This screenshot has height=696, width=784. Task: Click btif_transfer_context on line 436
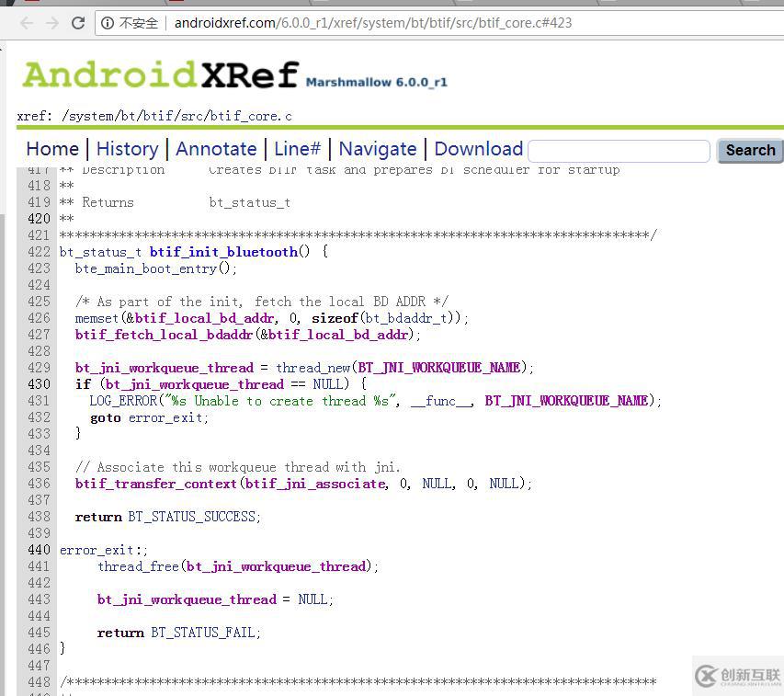click(155, 484)
